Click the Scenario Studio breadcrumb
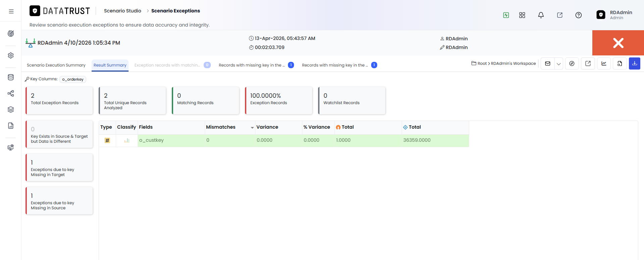 122,11
